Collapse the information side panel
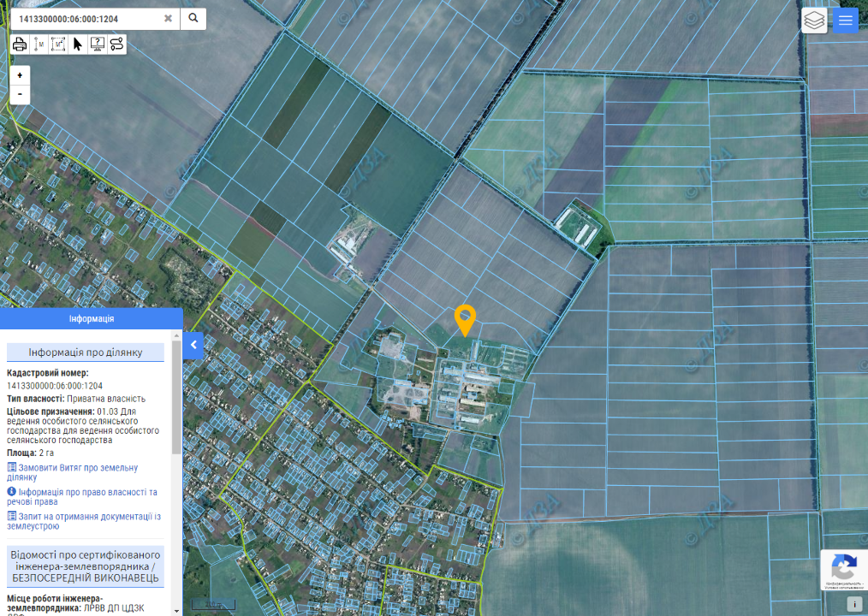The height and width of the screenshot is (616, 868). coord(193,346)
